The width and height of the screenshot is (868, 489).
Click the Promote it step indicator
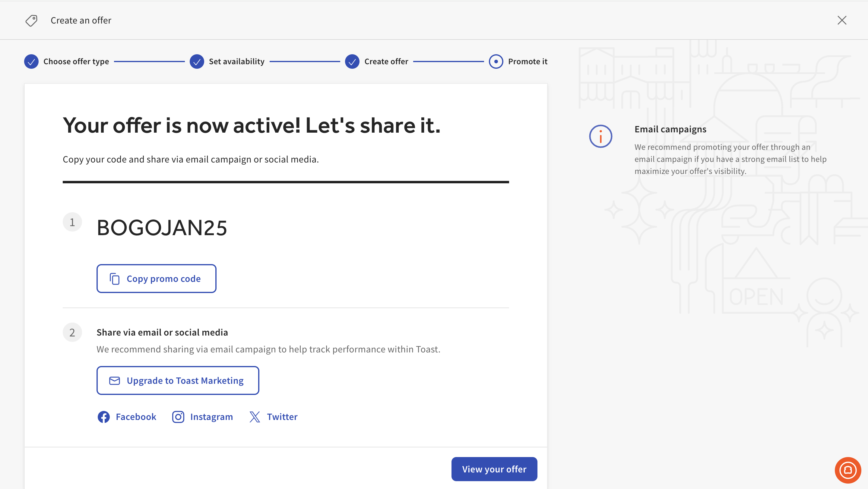point(496,62)
